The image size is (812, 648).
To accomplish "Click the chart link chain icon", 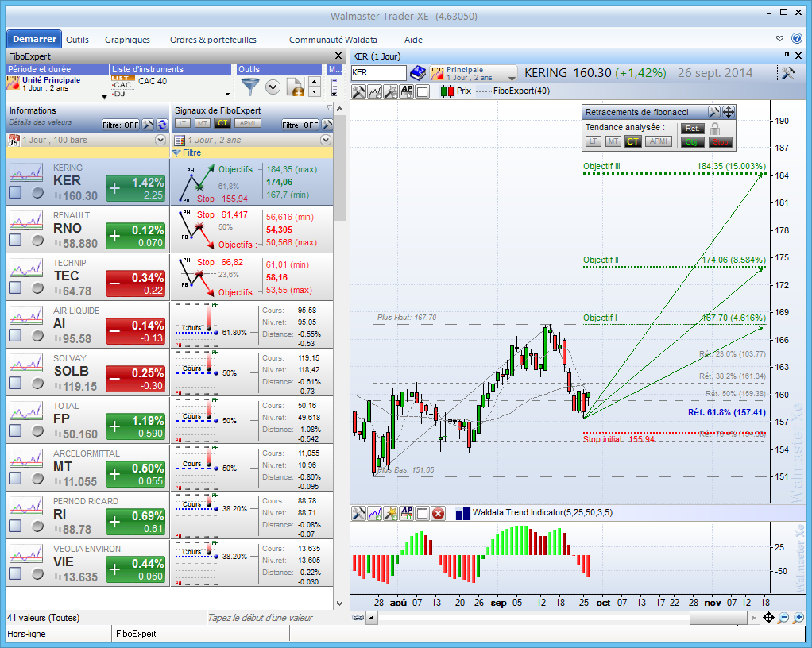I will 358,618.
